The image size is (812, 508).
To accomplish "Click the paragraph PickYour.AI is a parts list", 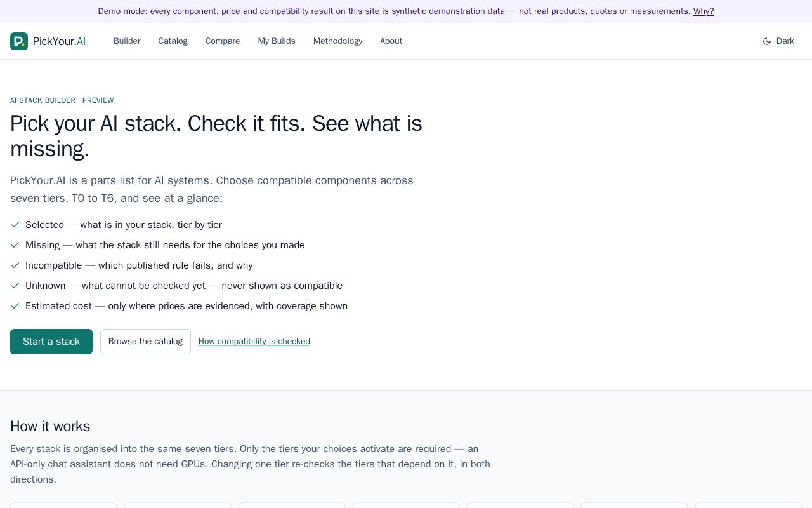I will [x=212, y=189].
